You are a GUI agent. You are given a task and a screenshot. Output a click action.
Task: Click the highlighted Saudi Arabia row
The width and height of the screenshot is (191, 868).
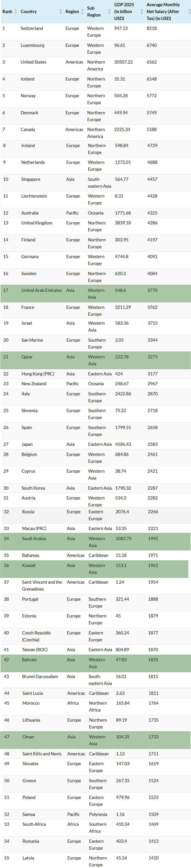point(96,542)
